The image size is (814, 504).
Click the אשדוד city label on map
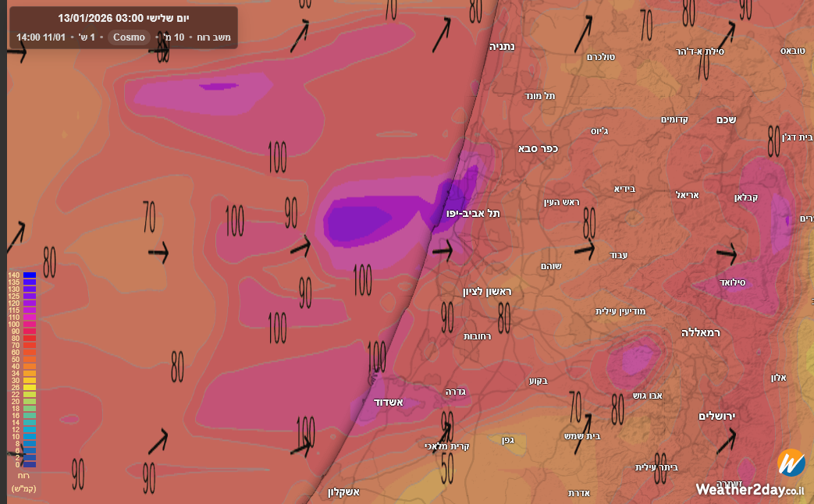tap(406, 403)
